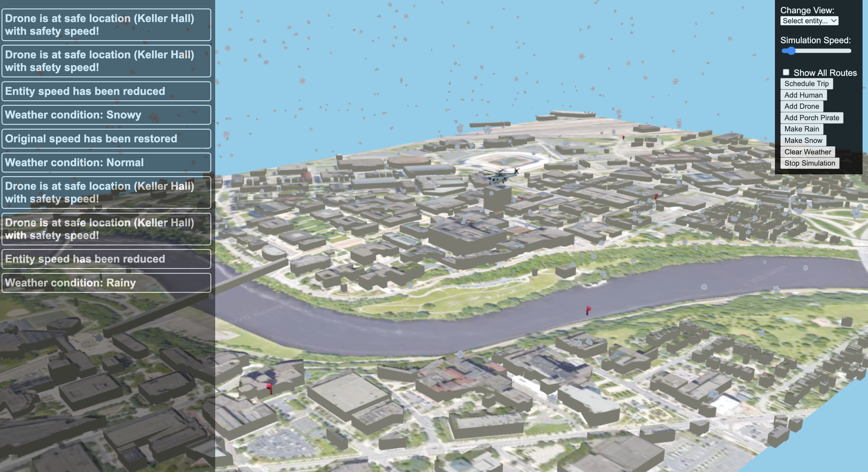Enable the Show All Routes checkbox

[x=786, y=72]
